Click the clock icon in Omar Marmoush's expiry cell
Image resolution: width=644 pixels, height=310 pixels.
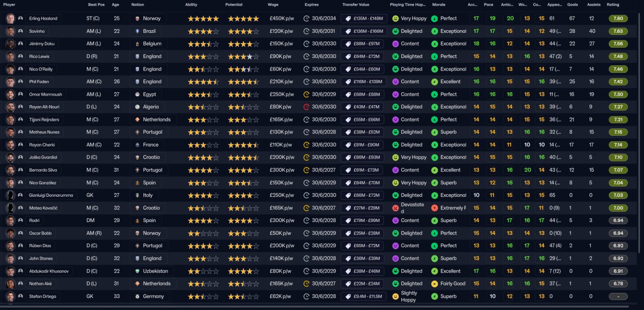pos(306,94)
